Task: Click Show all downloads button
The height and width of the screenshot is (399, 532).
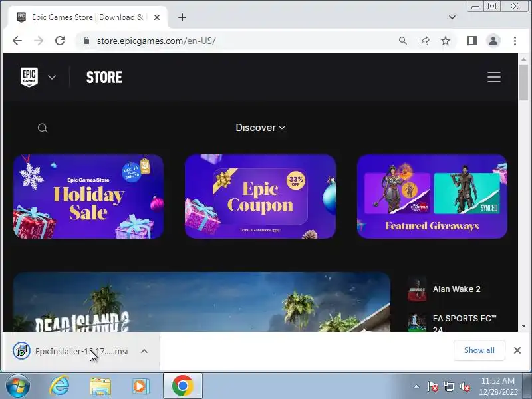Action: [x=479, y=350]
